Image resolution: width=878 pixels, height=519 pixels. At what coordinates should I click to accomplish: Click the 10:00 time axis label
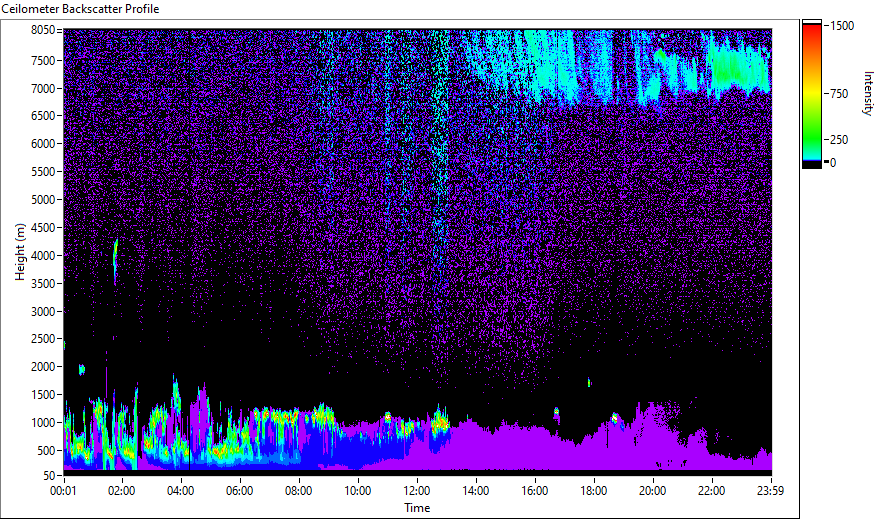[358, 491]
